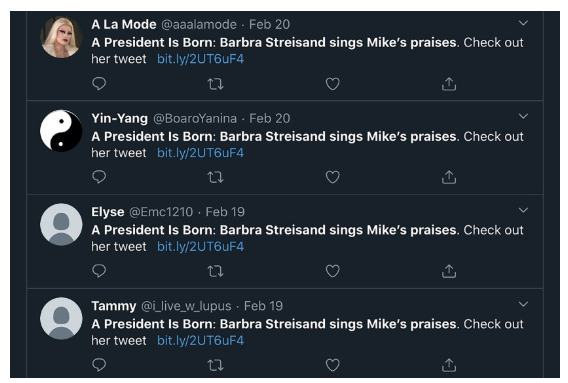
Task: Open the @BoaroYanina profile handle
Action: tap(195, 118)
